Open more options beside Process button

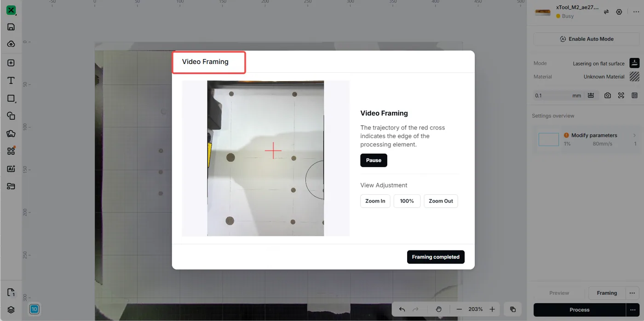[x=633, y=310]
